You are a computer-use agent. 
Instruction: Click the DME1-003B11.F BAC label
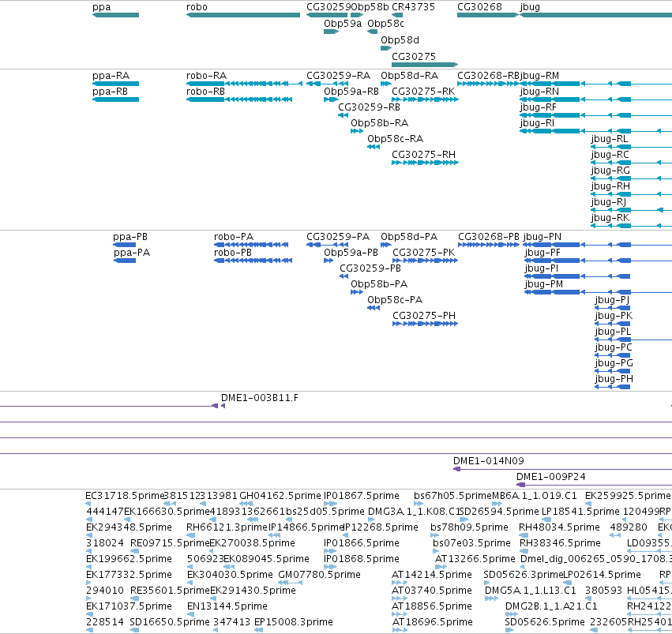click(x=260, y=398)
